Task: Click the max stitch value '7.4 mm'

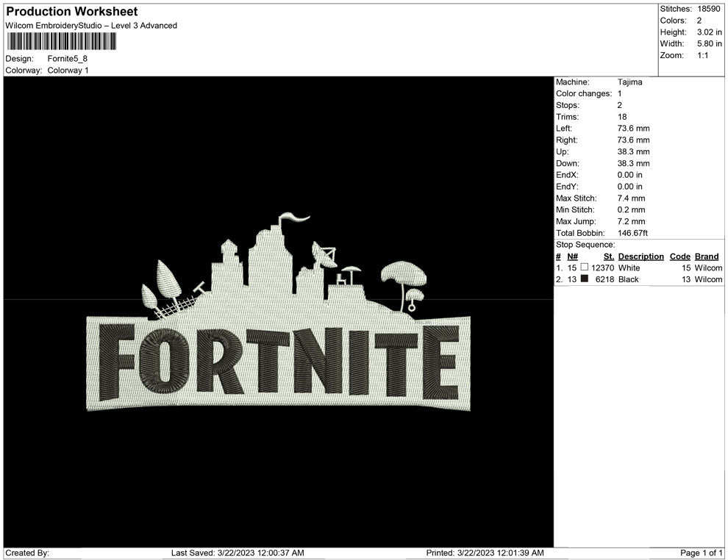Action: pyautogui.click(x=632, y=198)
